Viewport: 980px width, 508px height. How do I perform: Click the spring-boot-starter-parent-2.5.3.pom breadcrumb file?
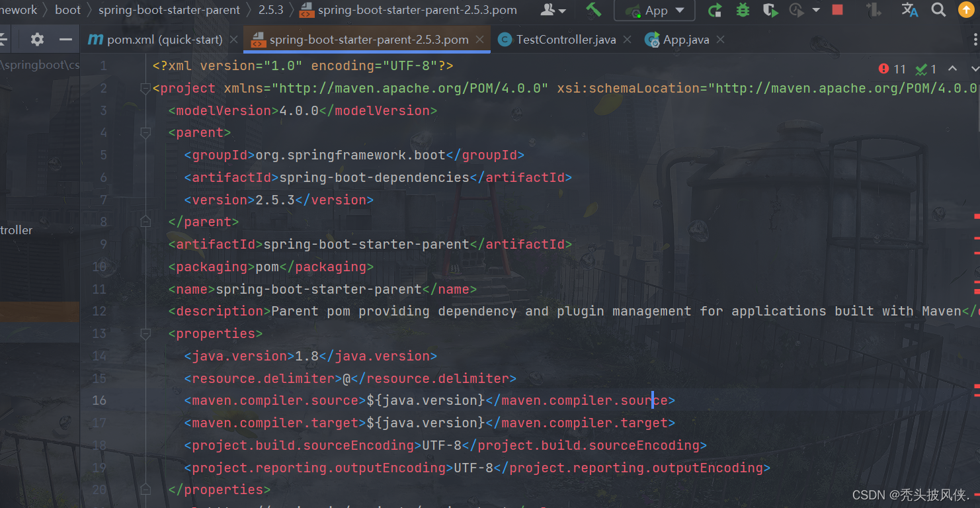pyautogui.click(x=409, y=10)
